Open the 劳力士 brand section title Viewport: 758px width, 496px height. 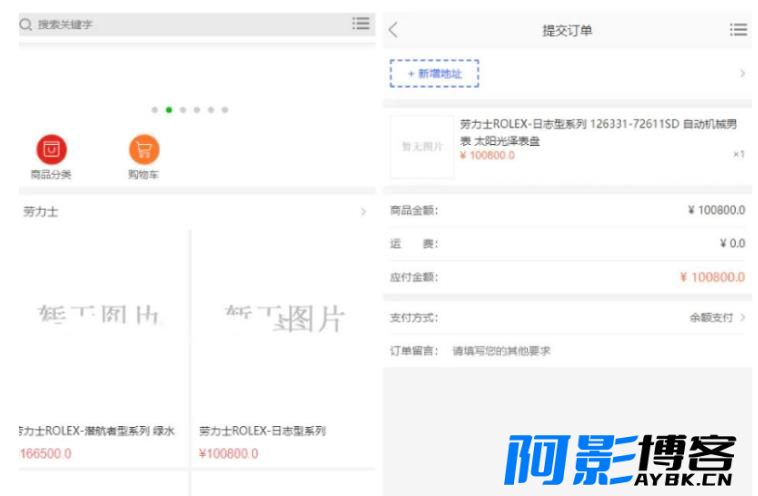(41, 212)
